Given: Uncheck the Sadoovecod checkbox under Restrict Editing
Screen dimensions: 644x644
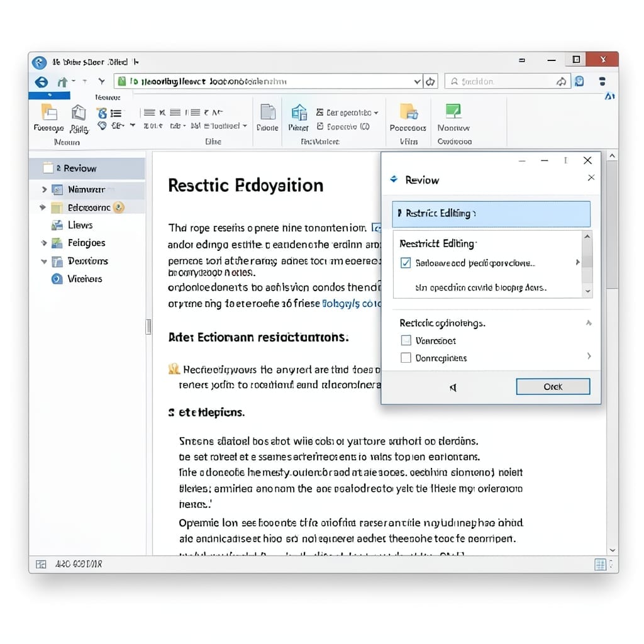Looking at the screenshot, I should pos(406,263).
